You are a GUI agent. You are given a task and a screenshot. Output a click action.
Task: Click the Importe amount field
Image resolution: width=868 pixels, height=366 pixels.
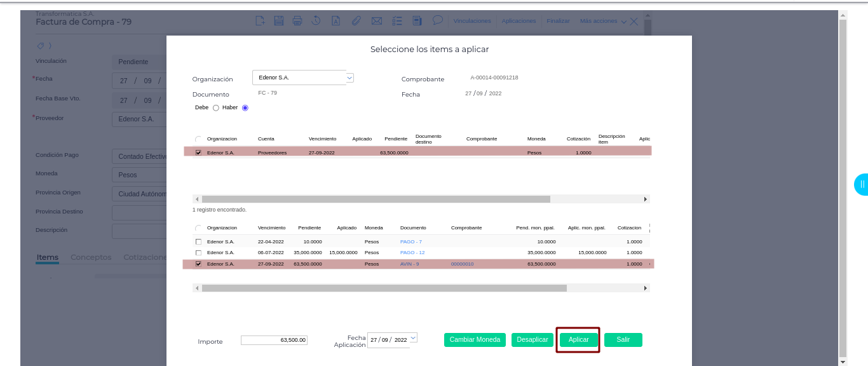(274, 340)
